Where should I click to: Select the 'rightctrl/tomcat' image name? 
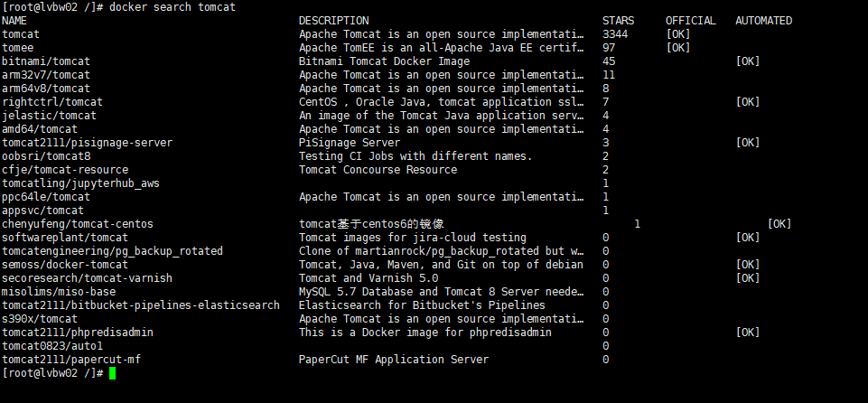tap(52, 102)
